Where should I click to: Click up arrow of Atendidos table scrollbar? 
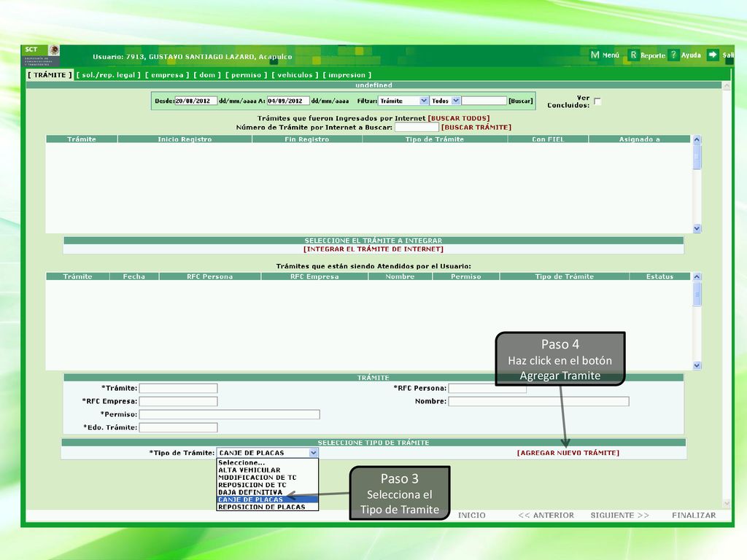697,276
